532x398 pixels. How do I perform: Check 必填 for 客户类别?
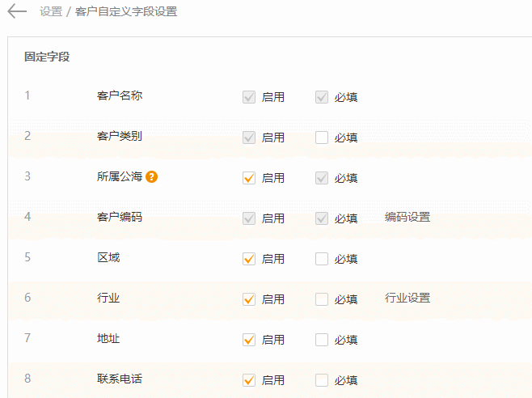(x=322, y=138)
